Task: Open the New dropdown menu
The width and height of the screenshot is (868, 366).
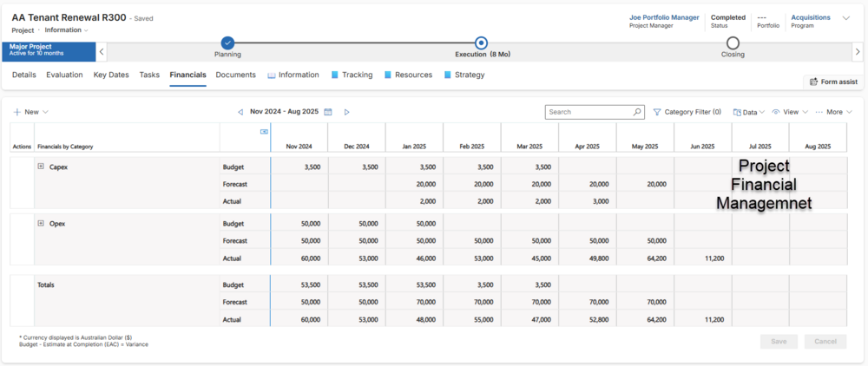Action: point(31,112)
